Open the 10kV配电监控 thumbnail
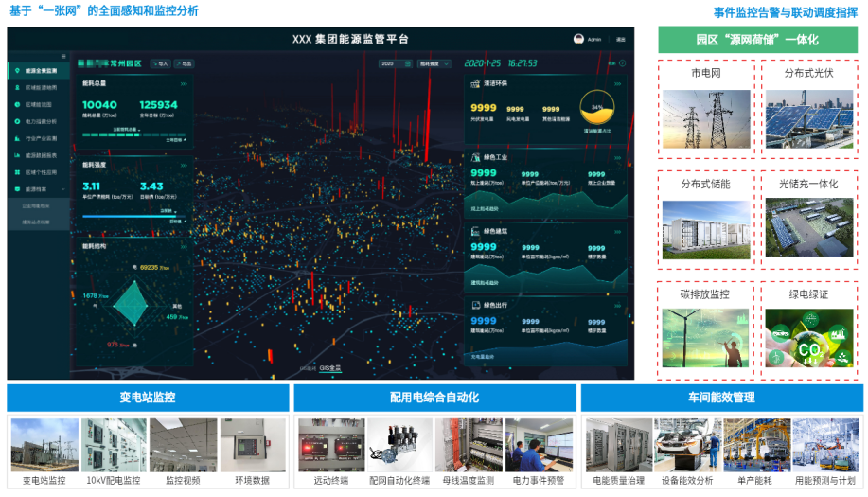Screen dimensions: 868x497 coord(114,445)
